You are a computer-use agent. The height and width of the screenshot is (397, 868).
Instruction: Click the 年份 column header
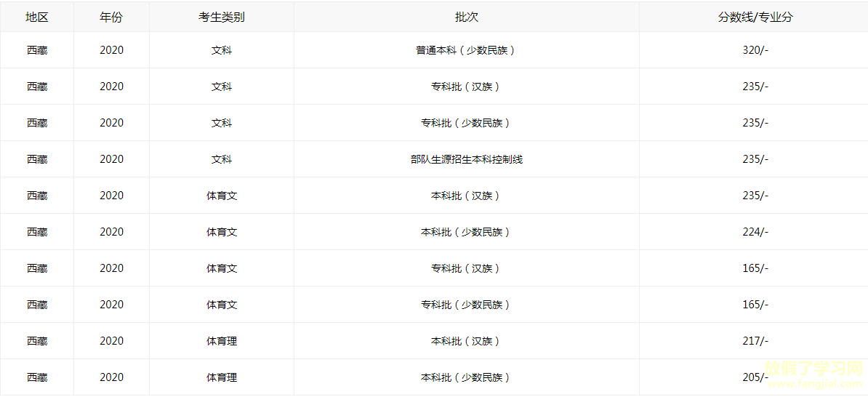click(111, 17)
